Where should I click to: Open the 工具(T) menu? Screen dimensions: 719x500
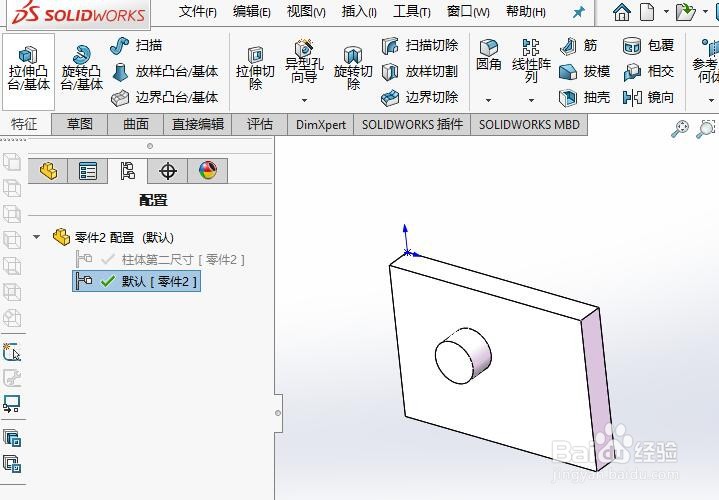point(412,11)
